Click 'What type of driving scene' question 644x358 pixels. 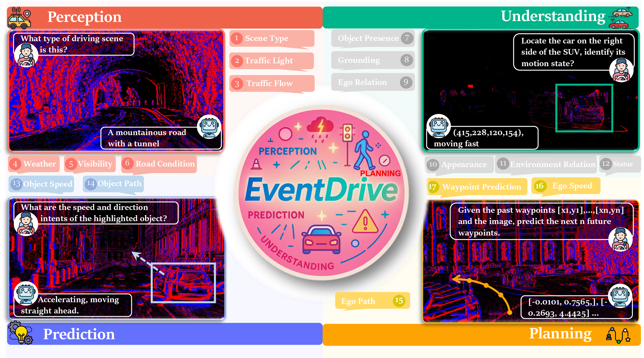click(74, 44)
